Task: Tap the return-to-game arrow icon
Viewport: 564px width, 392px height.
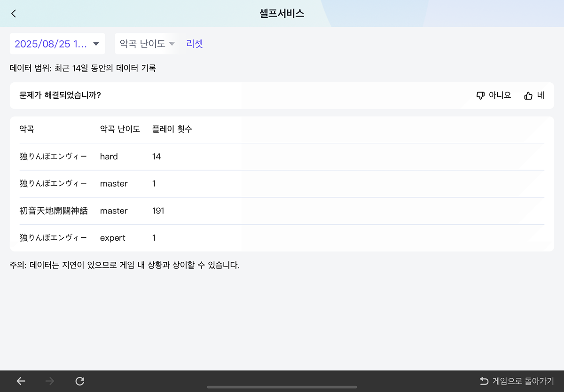Action: (x=484, y=381)
